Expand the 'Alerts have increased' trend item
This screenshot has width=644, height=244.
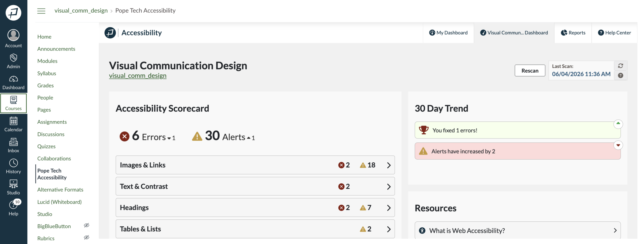pyautogui.click(x=618, y=145)
